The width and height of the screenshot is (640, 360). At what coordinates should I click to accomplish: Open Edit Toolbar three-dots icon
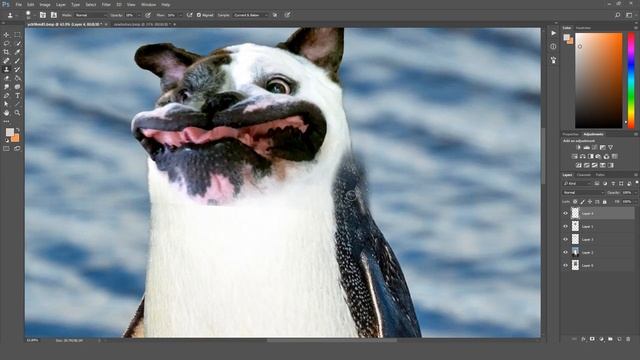(x=7, y=122)
